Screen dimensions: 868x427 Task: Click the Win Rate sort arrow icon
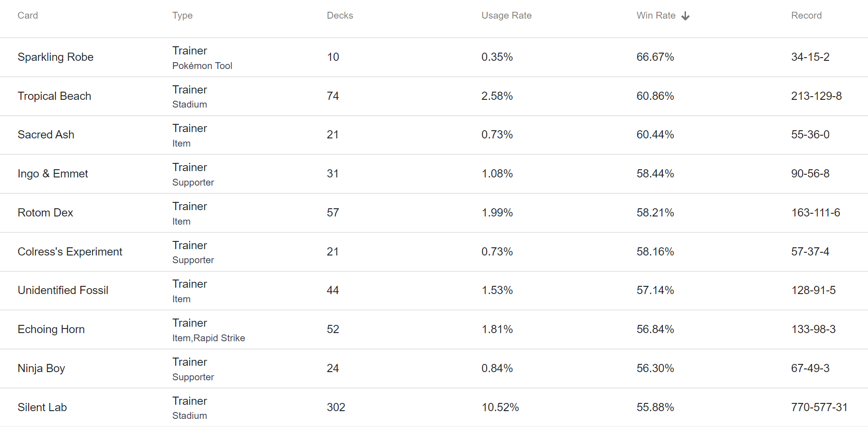tap(686, 16)
